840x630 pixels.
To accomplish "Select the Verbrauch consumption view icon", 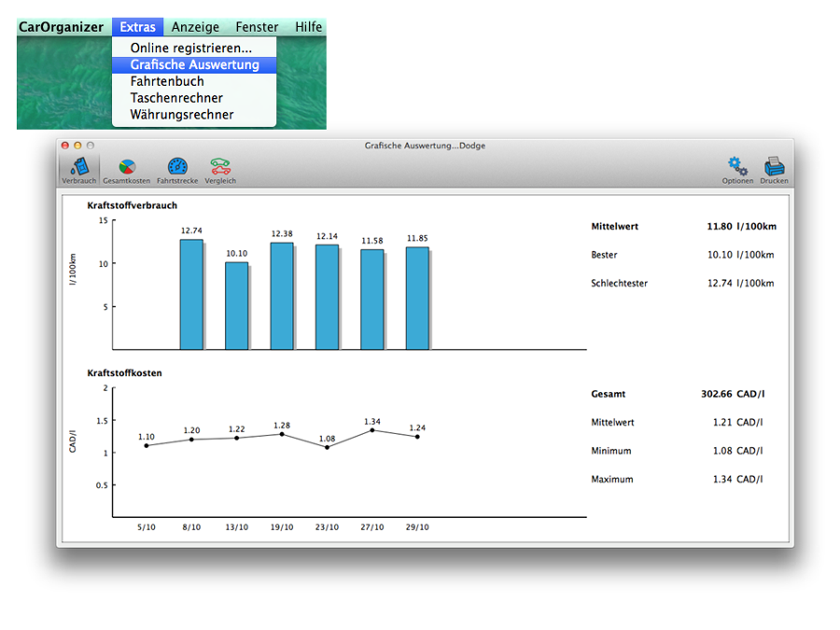I will tap(78, 169).
